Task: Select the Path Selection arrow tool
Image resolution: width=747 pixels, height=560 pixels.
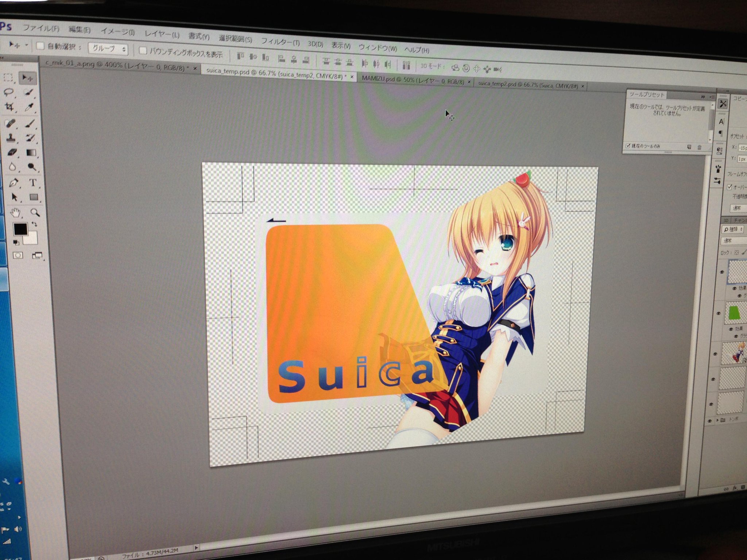Action: (x=14, y=197)
